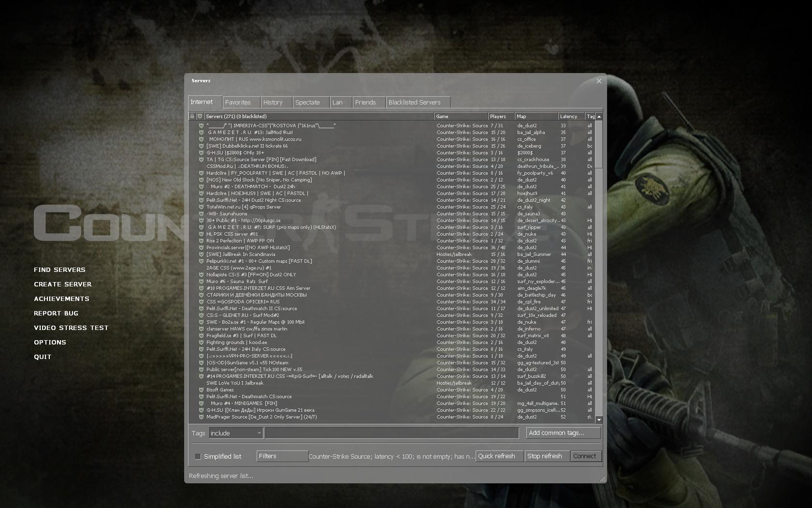Click the VAC shield column header icon
This screenshot has height=508, width=812.
(200, 116)
